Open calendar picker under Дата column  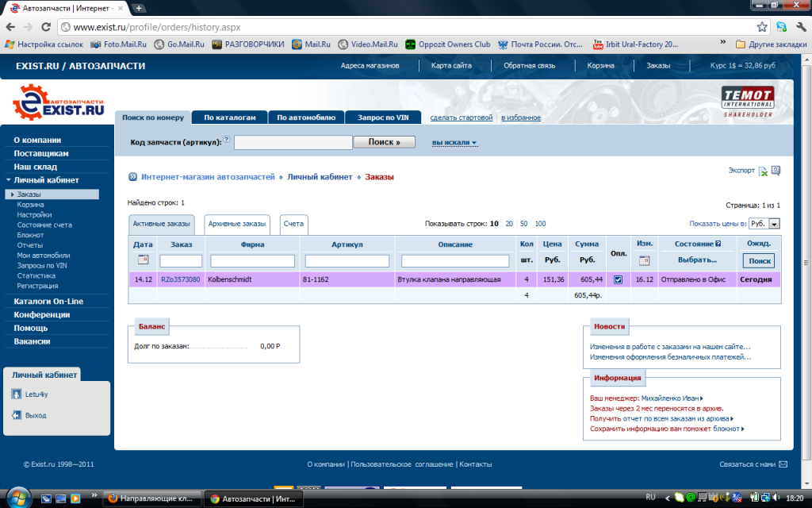point(143,260)
